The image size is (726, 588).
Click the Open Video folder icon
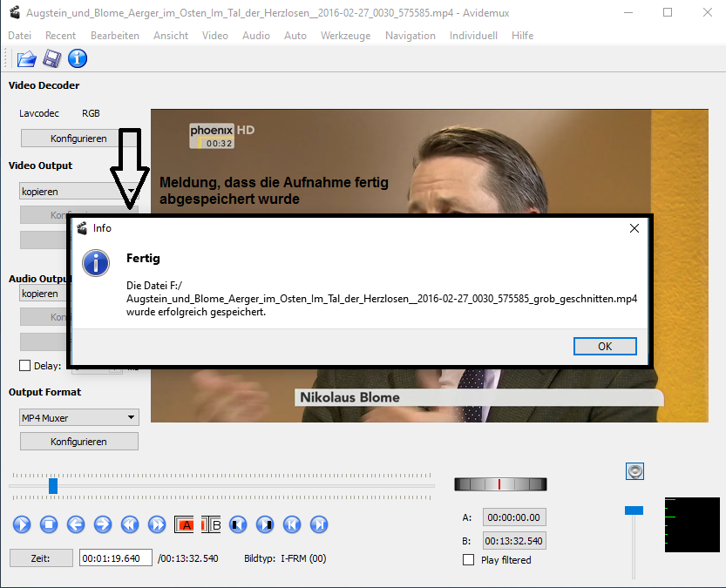click(26, 59)
